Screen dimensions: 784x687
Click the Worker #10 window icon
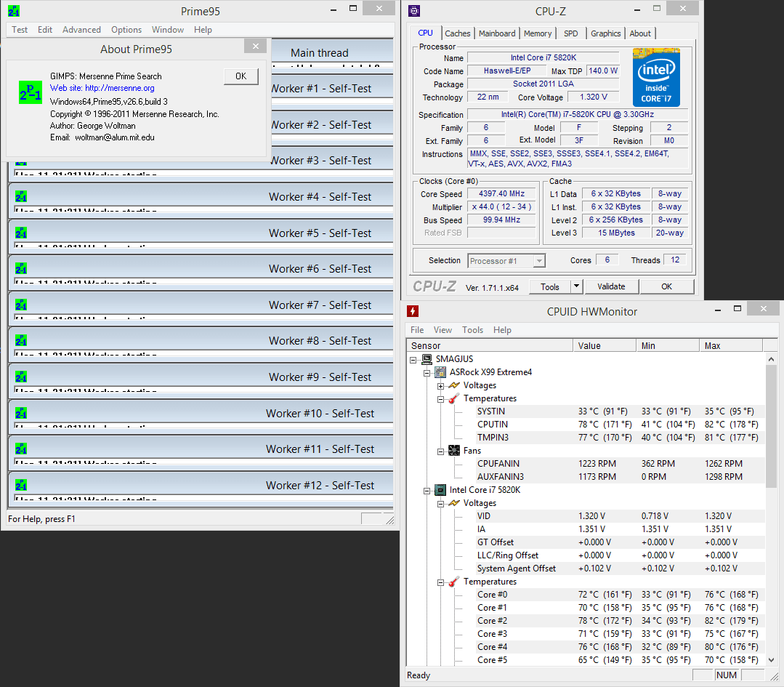click(x=21, y=414)
